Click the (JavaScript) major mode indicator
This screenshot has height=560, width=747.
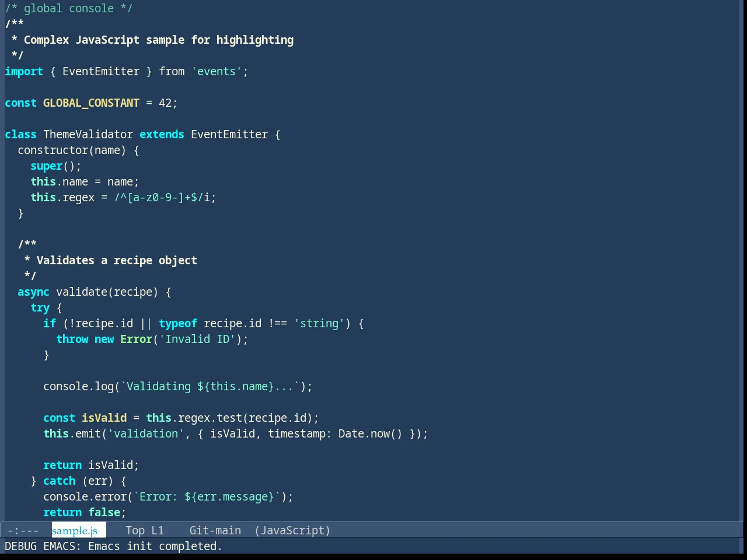click(x=292, y=530)
